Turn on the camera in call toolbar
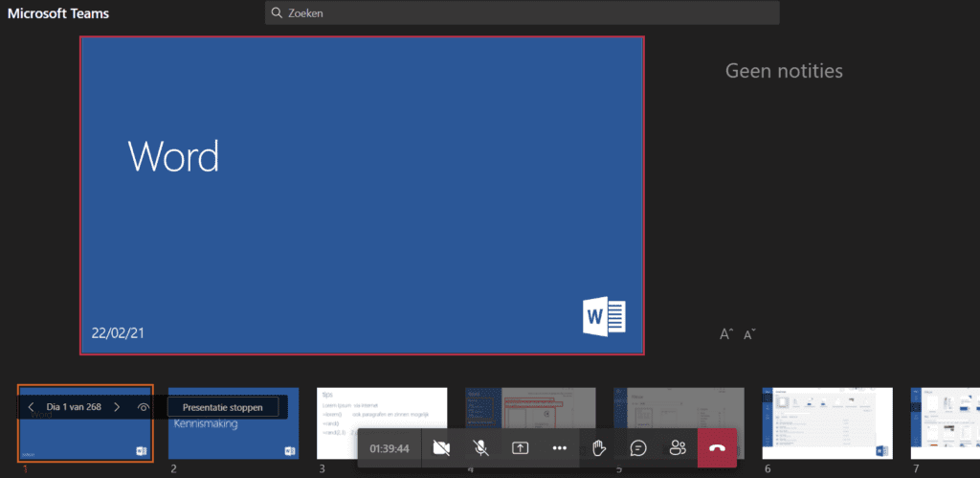Screen dimensions: 980x478 click(x=441, y=448)
